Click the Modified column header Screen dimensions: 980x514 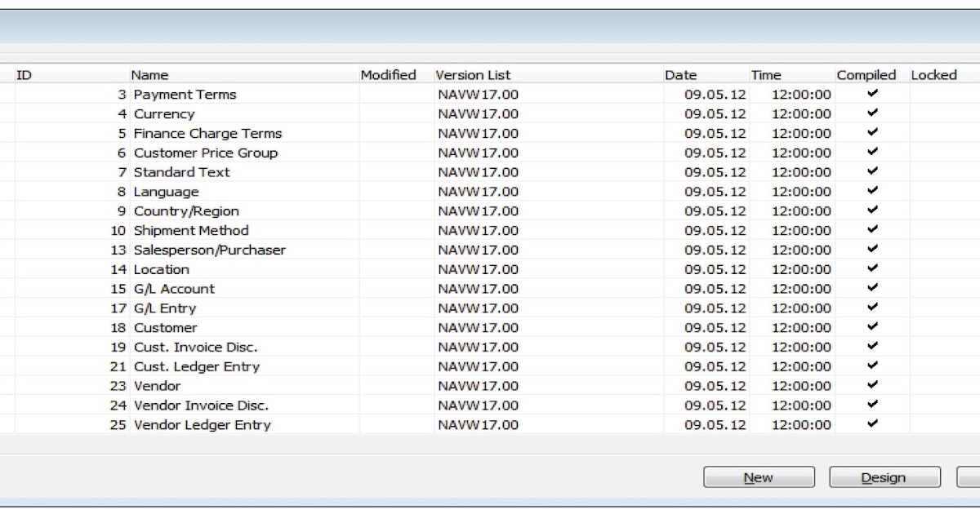coord(389,74)
